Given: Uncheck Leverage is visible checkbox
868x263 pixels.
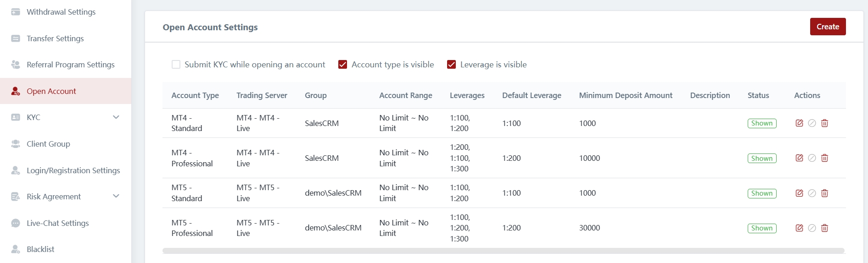Looking at the screenshot, I should (x=451, y=65).
